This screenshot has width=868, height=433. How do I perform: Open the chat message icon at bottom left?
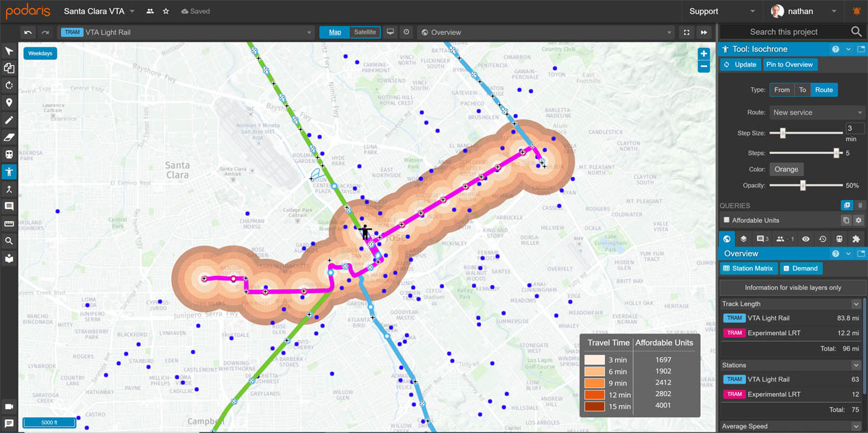point(9,424)
